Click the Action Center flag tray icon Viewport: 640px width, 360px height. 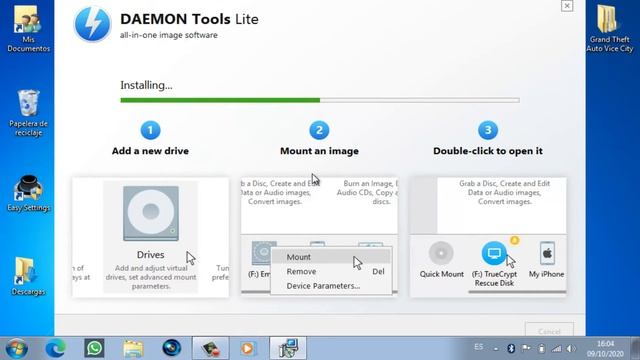tap(526, 348)
